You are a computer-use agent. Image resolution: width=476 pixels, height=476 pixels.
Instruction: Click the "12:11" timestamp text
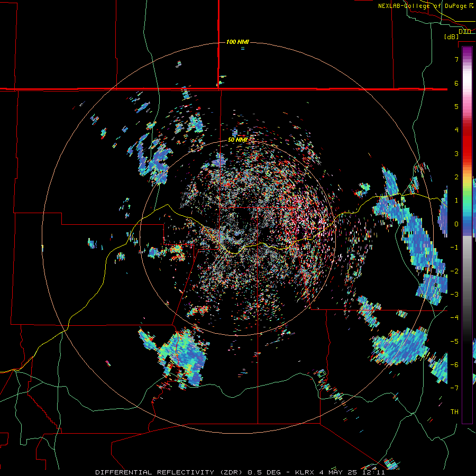click(374, 472)
